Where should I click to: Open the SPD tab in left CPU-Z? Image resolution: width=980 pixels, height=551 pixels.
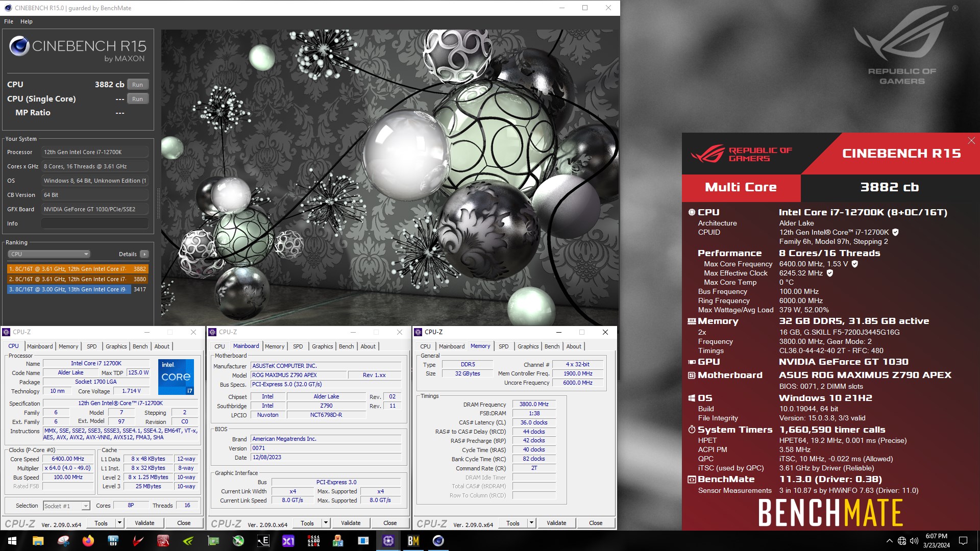[92, 346]
